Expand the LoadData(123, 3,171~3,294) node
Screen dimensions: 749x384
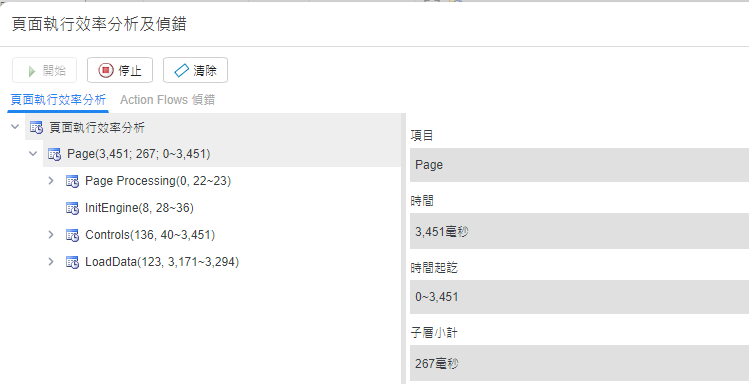(x=51, y=261)
